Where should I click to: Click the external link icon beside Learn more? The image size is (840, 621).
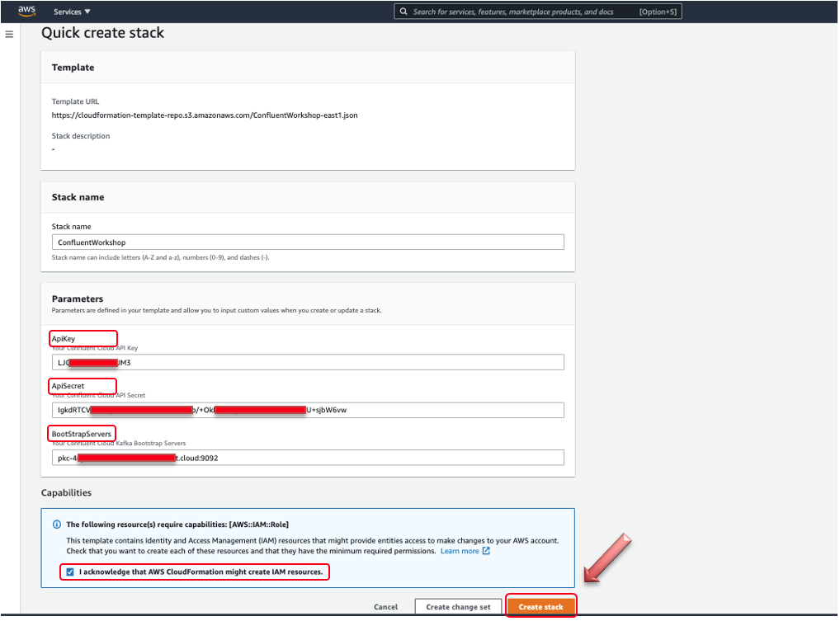click(486, 551)
